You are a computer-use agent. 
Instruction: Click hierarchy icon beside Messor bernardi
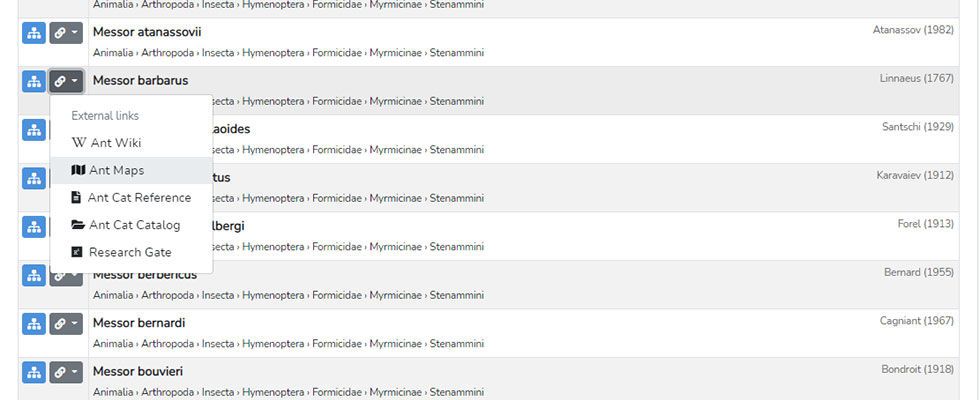click(34, 324)
